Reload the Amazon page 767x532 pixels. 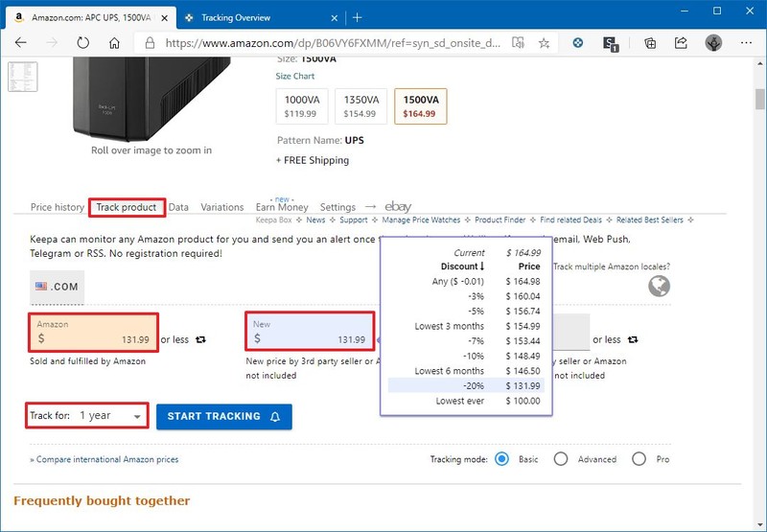tap(82, 43)
